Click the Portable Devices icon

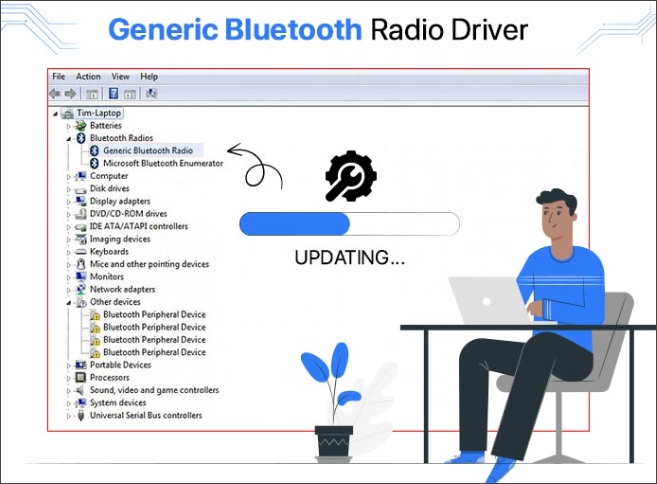point(80,365)
